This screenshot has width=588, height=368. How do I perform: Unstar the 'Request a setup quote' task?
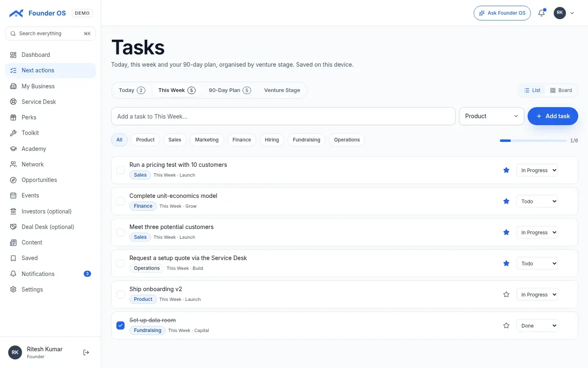(x=506, y=263)
